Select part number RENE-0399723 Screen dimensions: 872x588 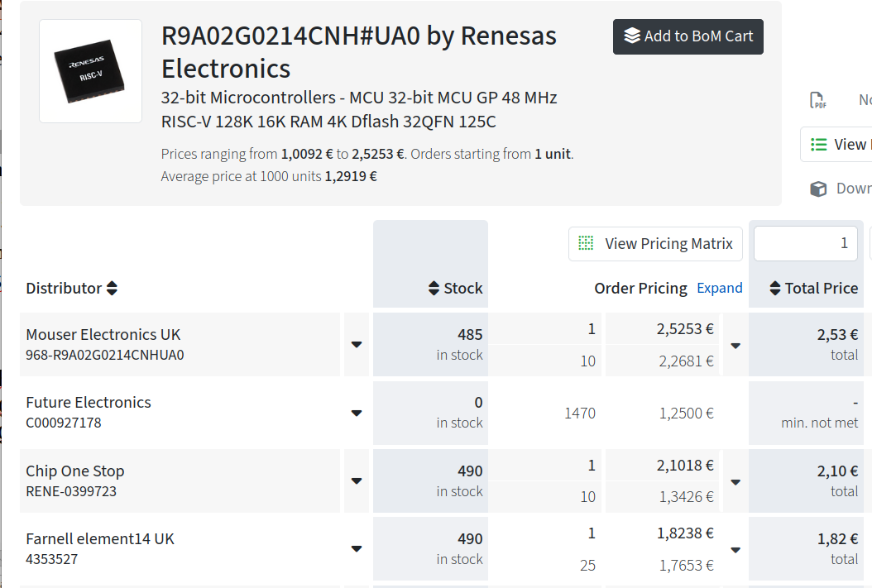pyautogui.click(x=71, y=491)
